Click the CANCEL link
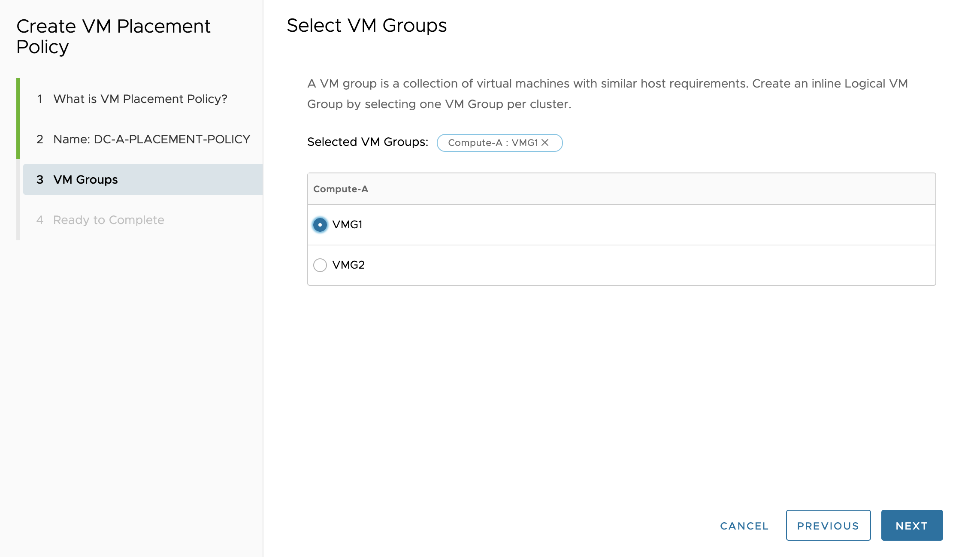Image resolution: width=980 pixels, height=557 pixels. point(744,526)
